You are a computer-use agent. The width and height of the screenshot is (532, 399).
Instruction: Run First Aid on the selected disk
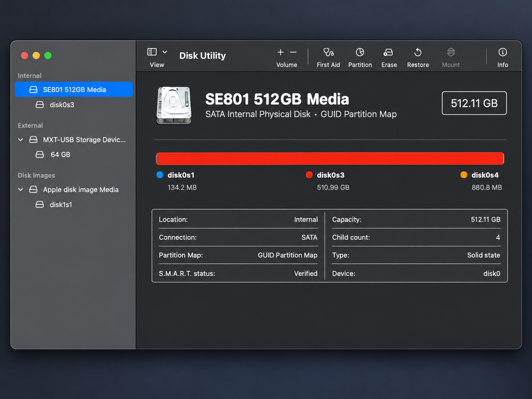click(x=328, y=53)
